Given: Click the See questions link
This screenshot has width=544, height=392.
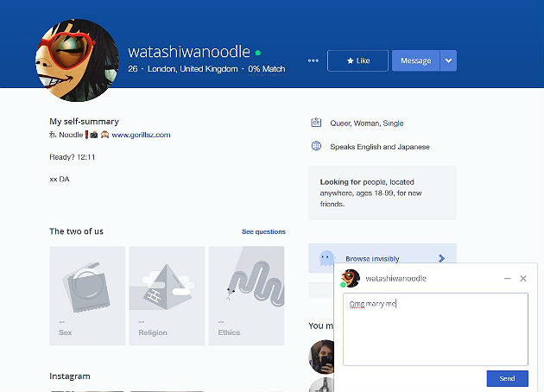Looking at the screenshot, I should point(263,231).
